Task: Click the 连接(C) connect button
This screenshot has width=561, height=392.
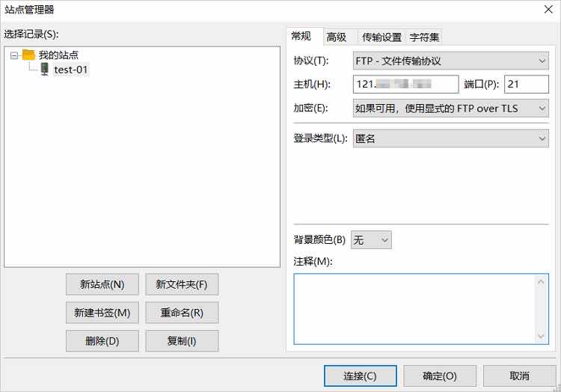Action: point(361,376)
